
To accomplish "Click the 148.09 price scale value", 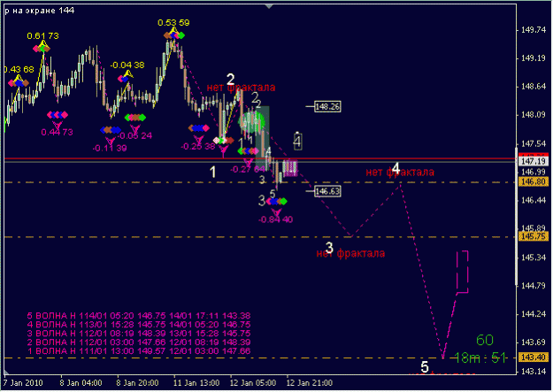I will [534, 115].
